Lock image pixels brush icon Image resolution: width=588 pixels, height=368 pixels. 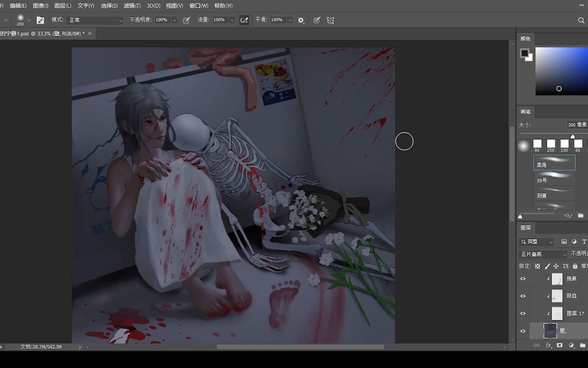click(547, 266)
